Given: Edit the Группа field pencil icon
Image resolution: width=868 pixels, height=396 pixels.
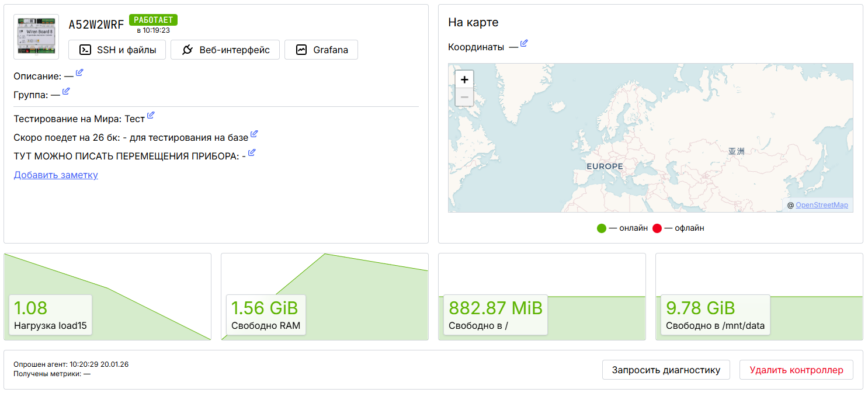Looking at the screenshot, I should [x=66, y=91].
